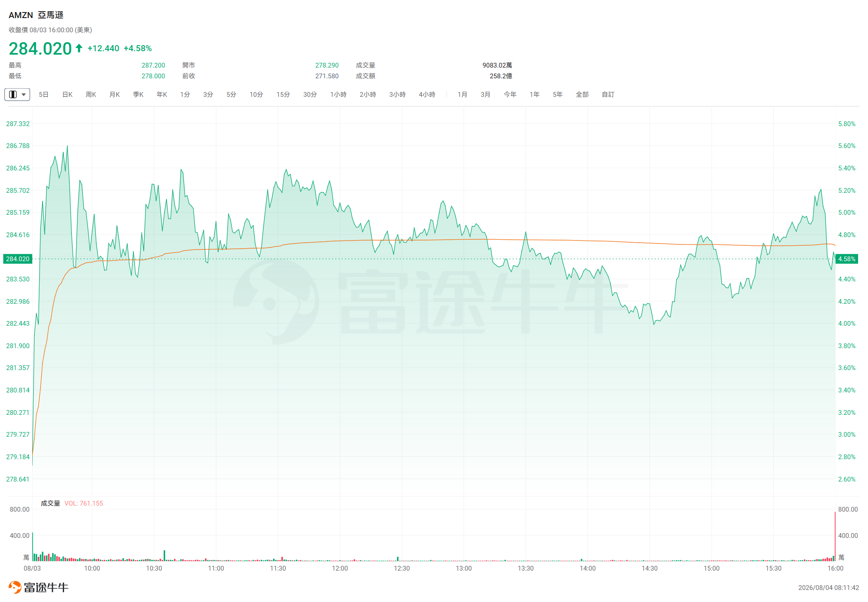Click the 278.641 price axis label

pos(18,479)
